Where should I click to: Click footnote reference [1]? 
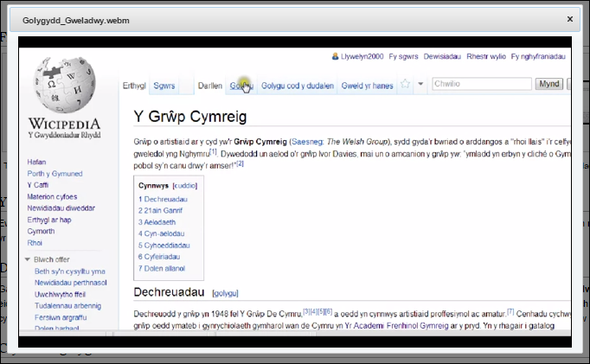tap(214, 151)
